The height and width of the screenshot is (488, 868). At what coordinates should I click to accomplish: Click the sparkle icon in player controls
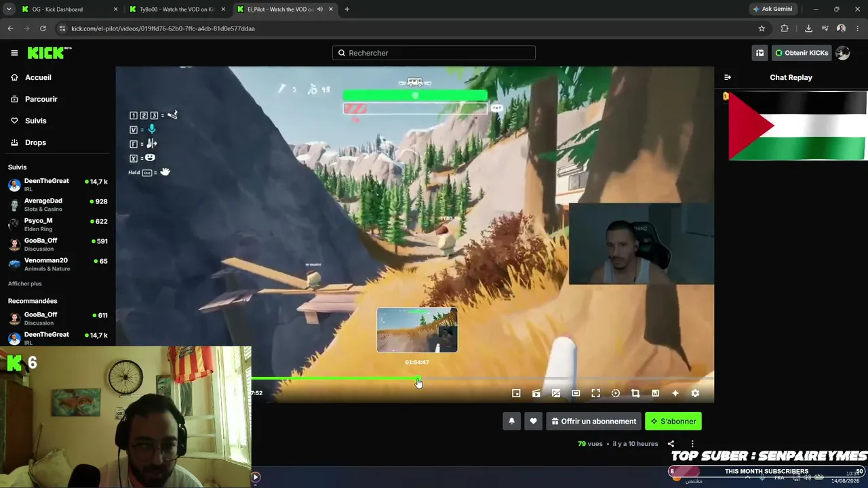pyautogui.click(x=675, y=393)
